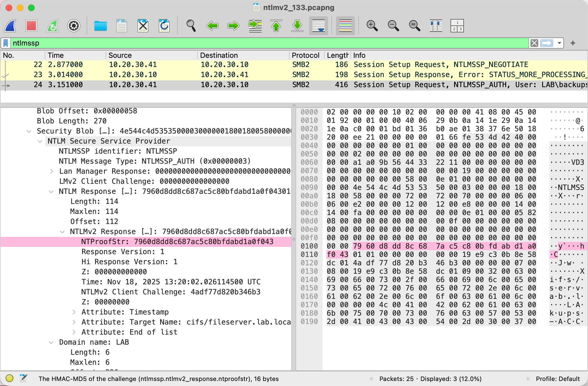Add a new filter button with the plus
This screenshot has width=588, height=386.
(x=573, y=43)
